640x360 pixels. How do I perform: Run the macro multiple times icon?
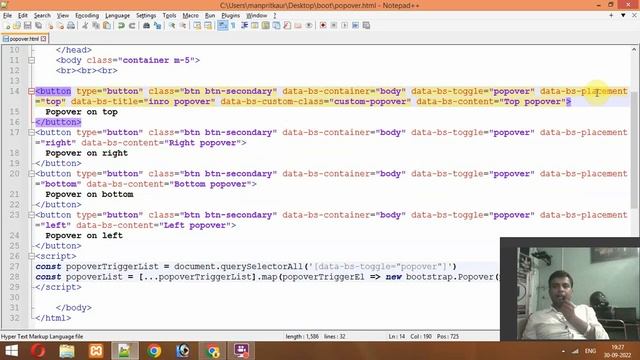pyautogui.click(x=356, y=25)
